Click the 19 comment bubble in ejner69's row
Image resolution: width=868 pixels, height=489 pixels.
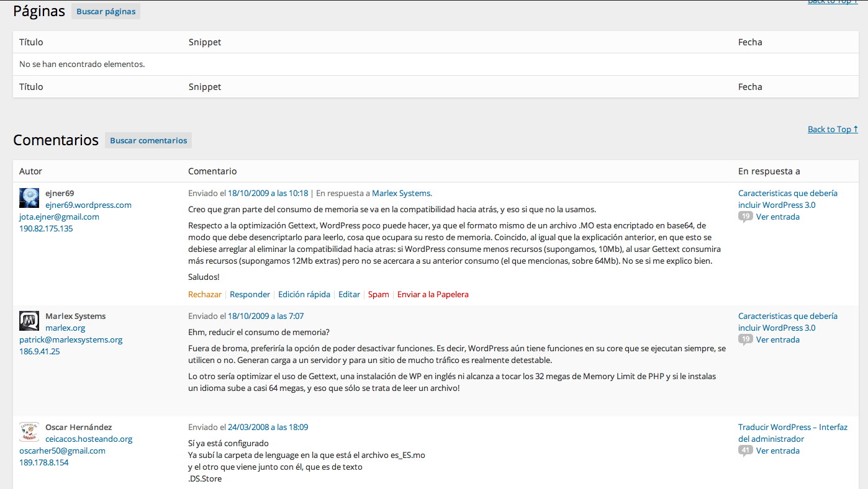coord(746,217)
